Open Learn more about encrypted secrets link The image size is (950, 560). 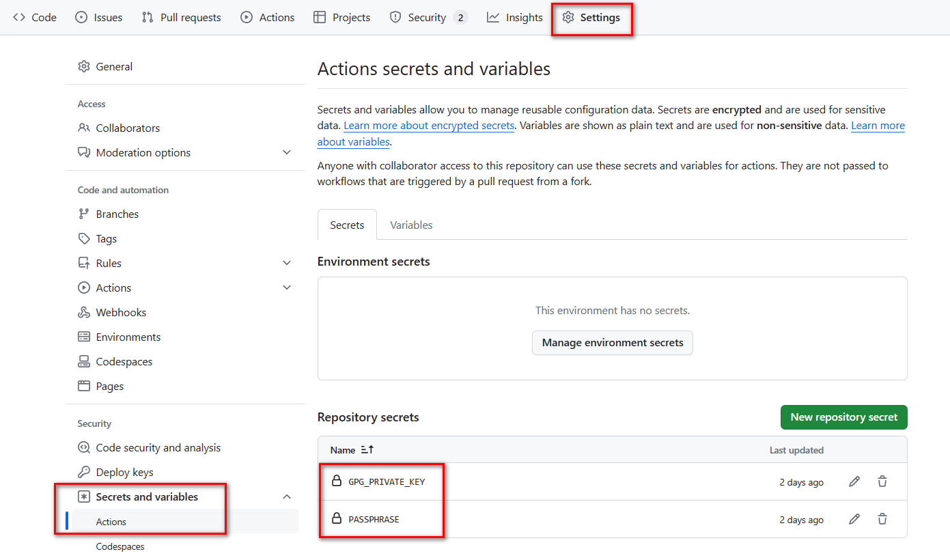coord(429,126)
